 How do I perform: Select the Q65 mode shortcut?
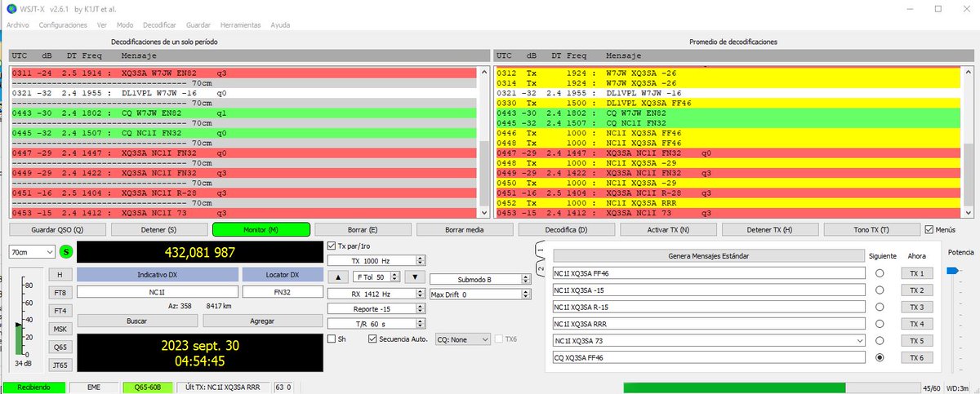[60, 346]
